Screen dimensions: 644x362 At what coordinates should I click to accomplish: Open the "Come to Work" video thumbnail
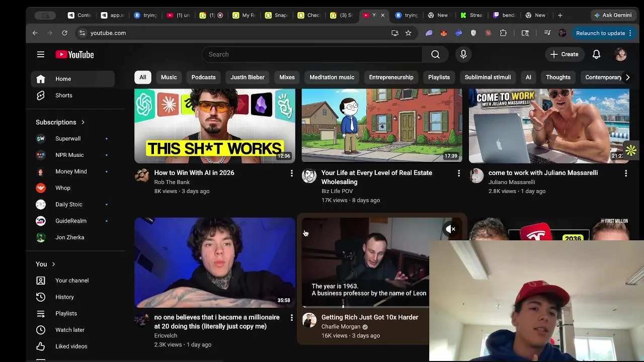(549, 126)
